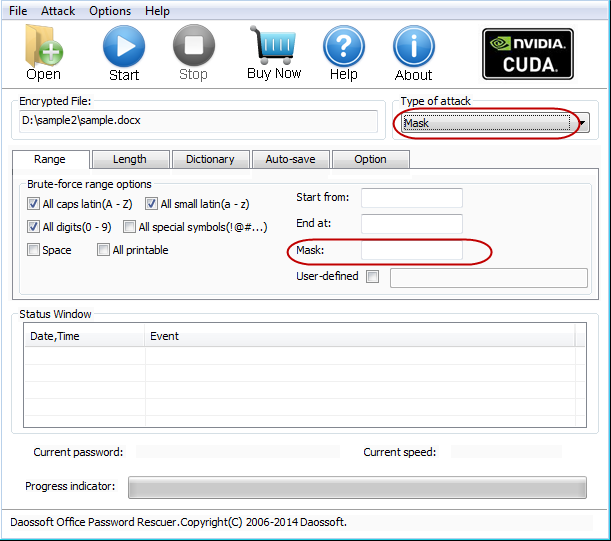Enable the Space checkbox
The image size is (611, 541).
[x=34, y=250]
